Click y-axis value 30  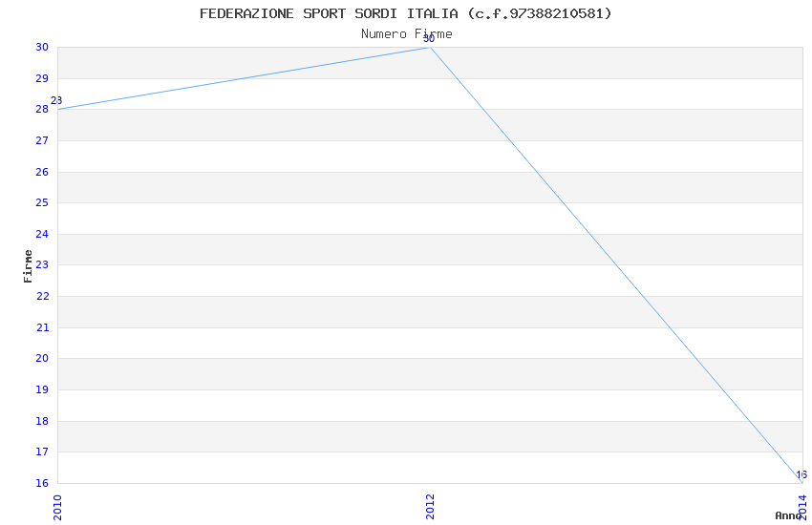pyautogui.click(x=42, y=47)
